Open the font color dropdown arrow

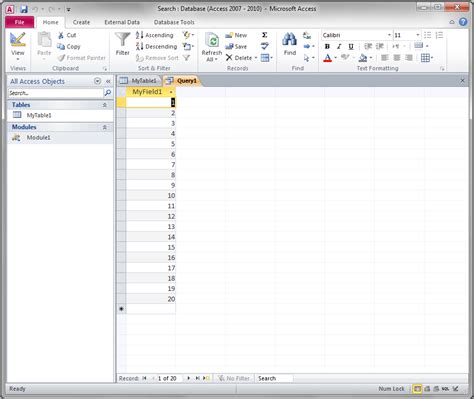coord(335,58)
